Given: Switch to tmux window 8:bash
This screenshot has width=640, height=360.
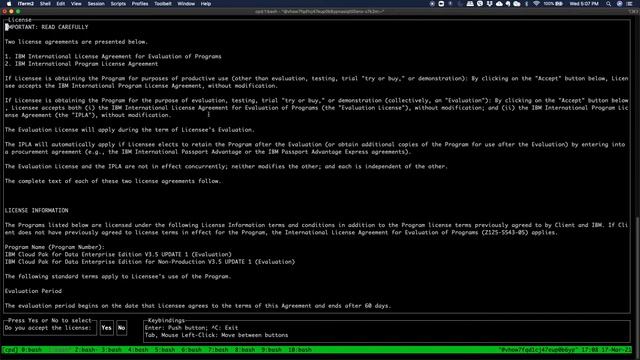Looking at the screenshot, I should pyautogui.click(x=245, y=350).
